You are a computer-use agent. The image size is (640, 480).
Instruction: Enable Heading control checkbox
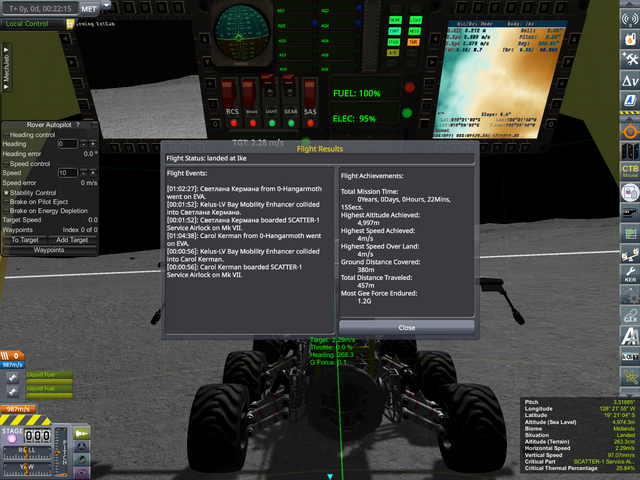6,135
